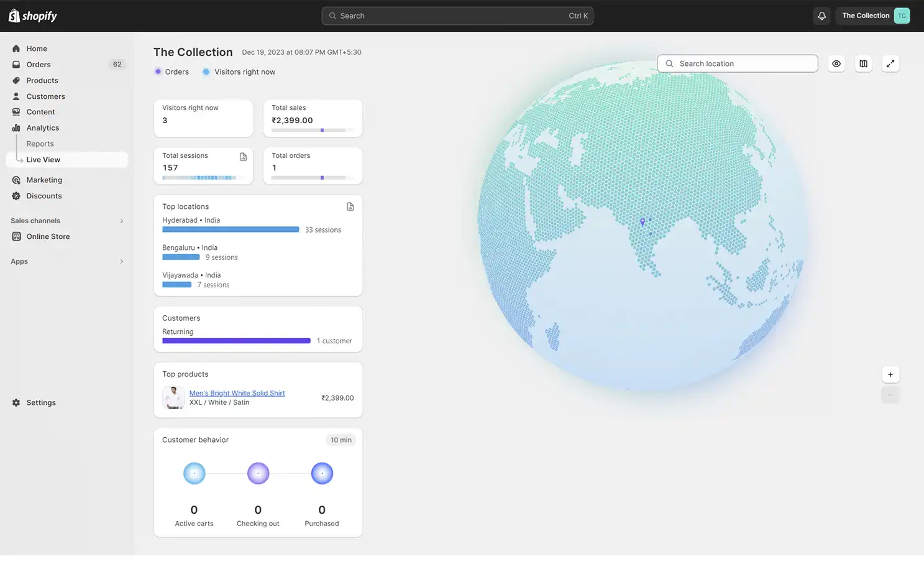The height and width of the screenshot is (574, 924).
Task: Open the Customers icon in sidebar
Action: [x=16, y=96]
